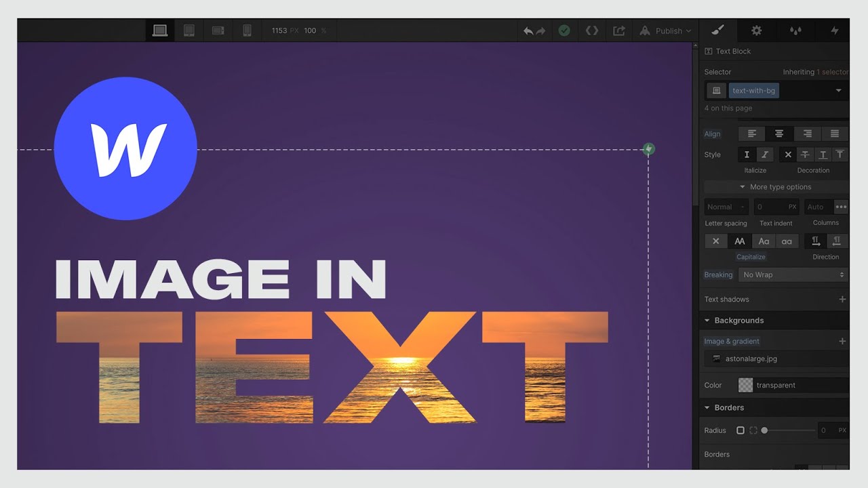
Task: Open the Element Settings gear tab
Action: tap(757, 30)
